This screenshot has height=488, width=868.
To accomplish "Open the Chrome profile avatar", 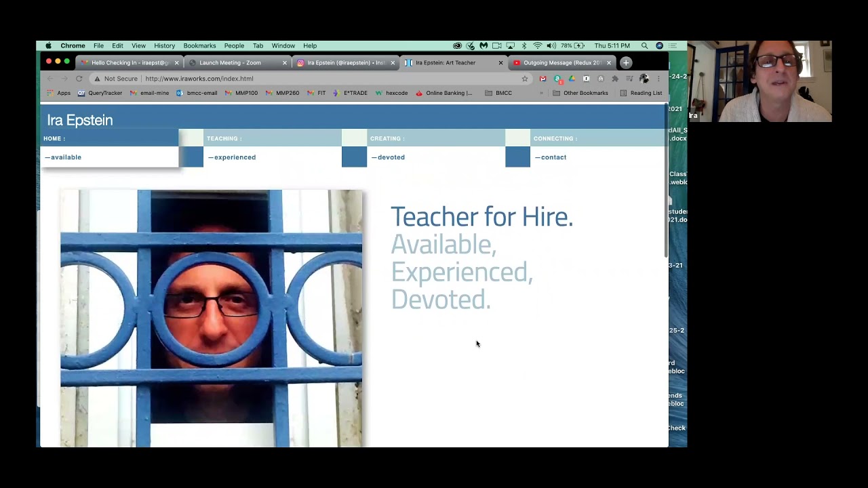I will [644, 79].
